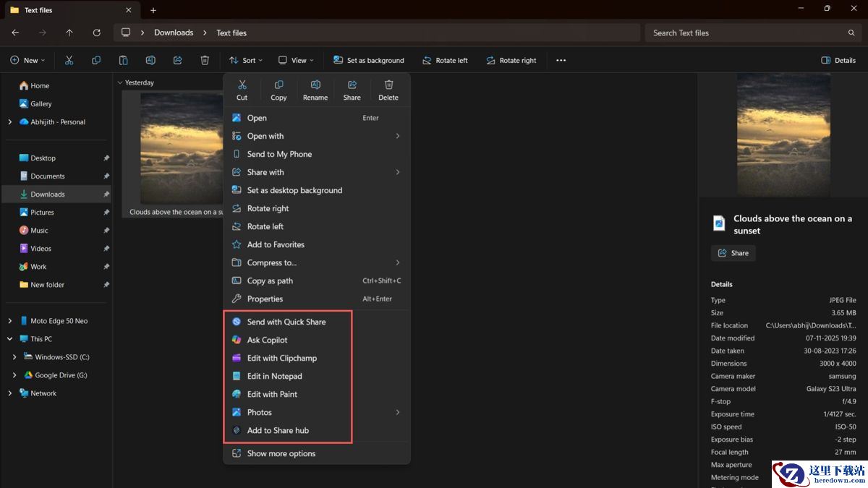Click the Delete trash icon in context menu
Image resolution: width=868 pixels, height=488 pixels.
point(388,85)
